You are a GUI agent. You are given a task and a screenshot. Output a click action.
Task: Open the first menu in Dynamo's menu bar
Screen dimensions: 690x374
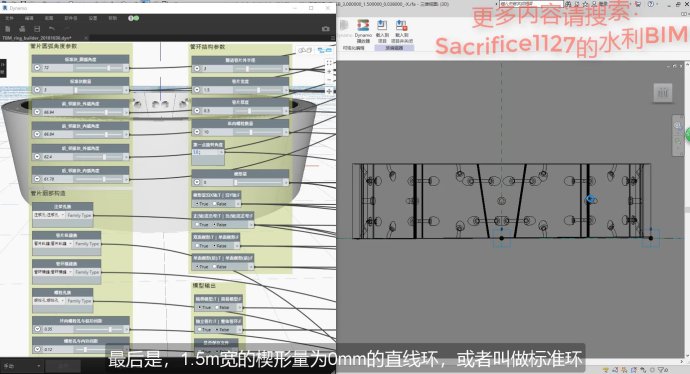pos(9,18)
